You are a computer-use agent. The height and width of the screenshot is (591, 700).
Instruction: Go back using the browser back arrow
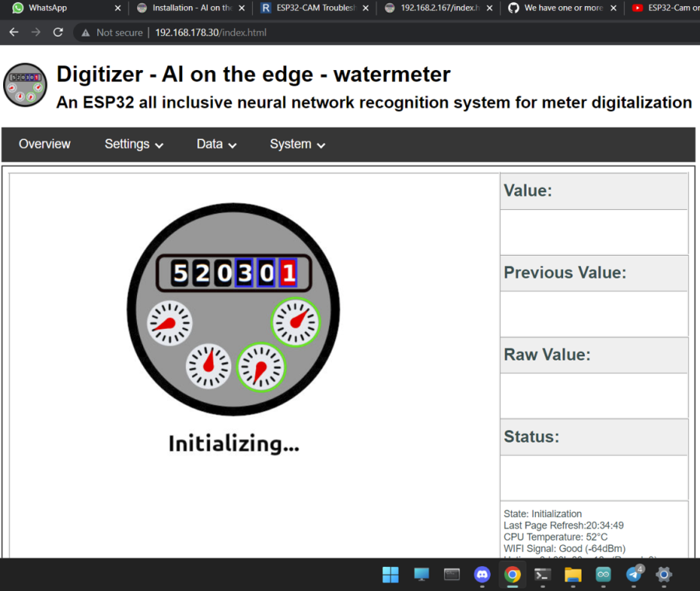(x=14, y=33)
